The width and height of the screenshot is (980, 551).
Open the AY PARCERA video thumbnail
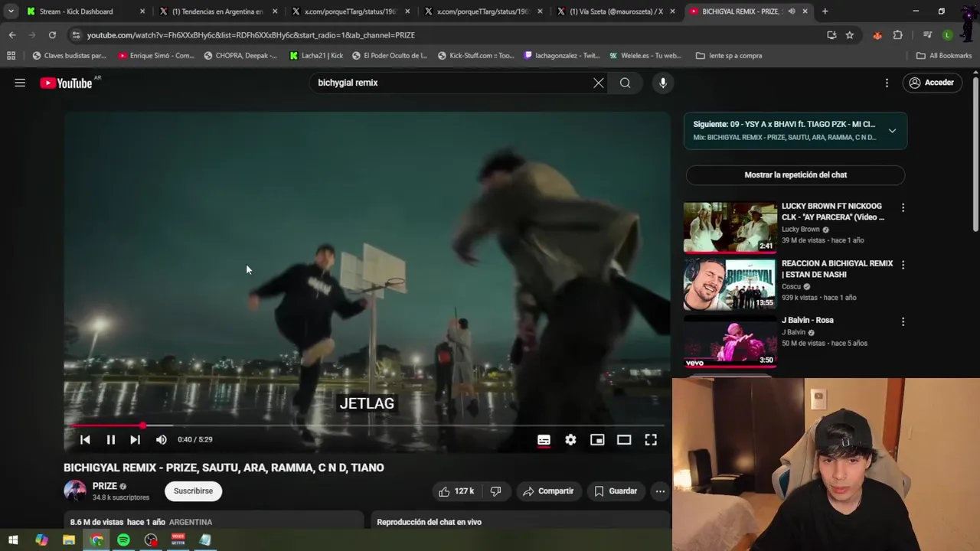[730, 227]
